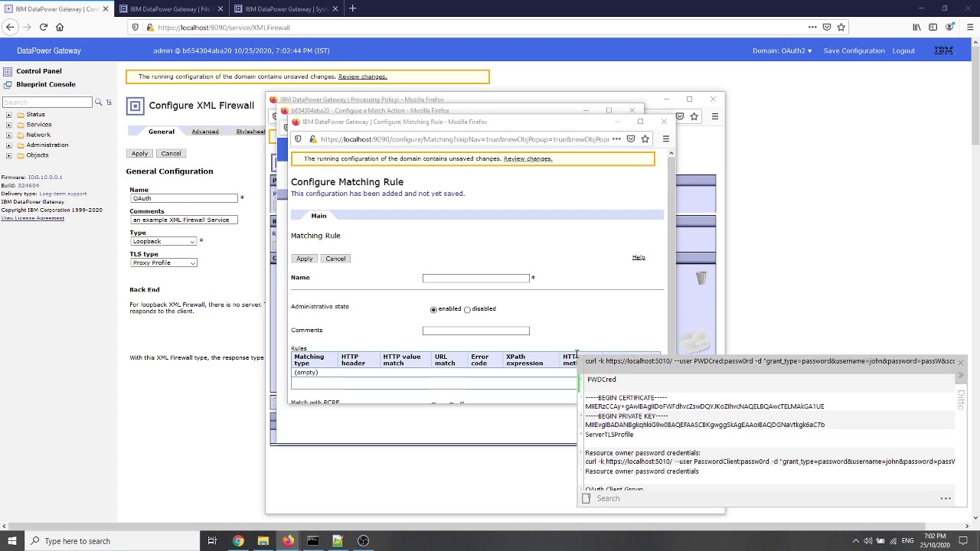This screenshot has height=551, width=980.
Task: Toggle Firefox sidebar view icon
Action: pos(933,28)
